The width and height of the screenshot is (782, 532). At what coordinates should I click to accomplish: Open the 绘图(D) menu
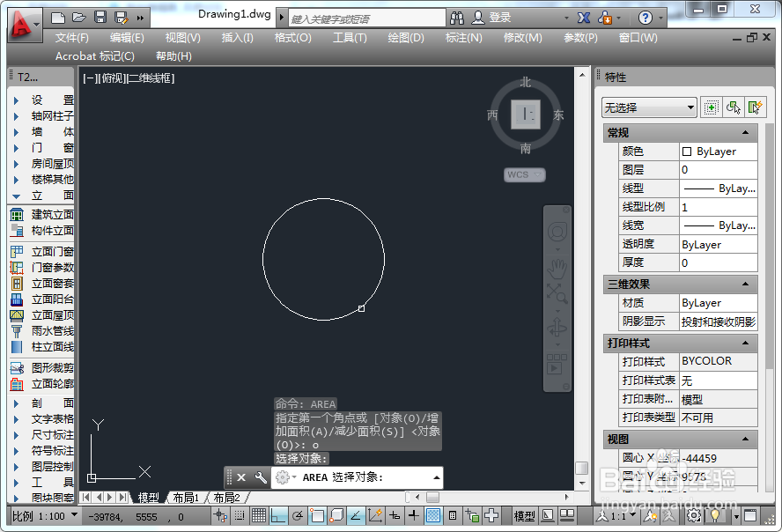pos(406,38)
